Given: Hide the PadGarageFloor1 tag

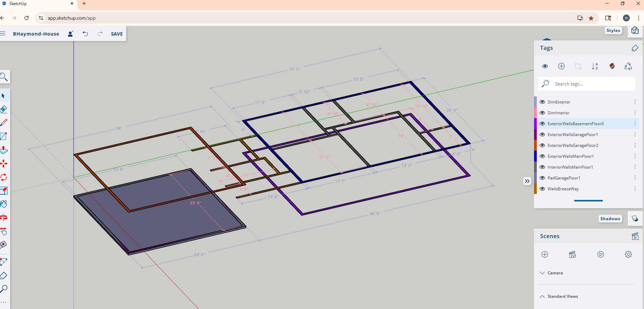Looking at the screenshot, I should (x=542, y=178).
